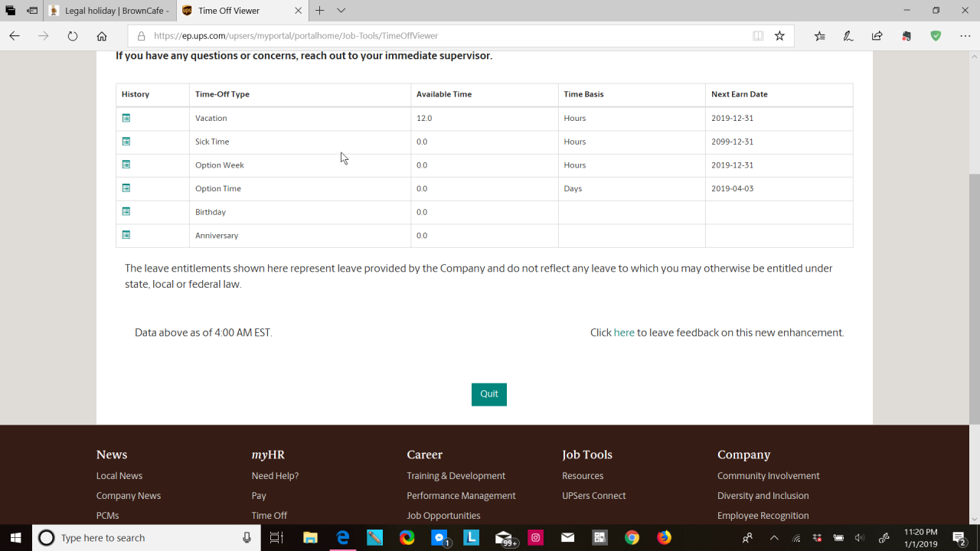Open UPSers Connect link

tap(594, 496)
